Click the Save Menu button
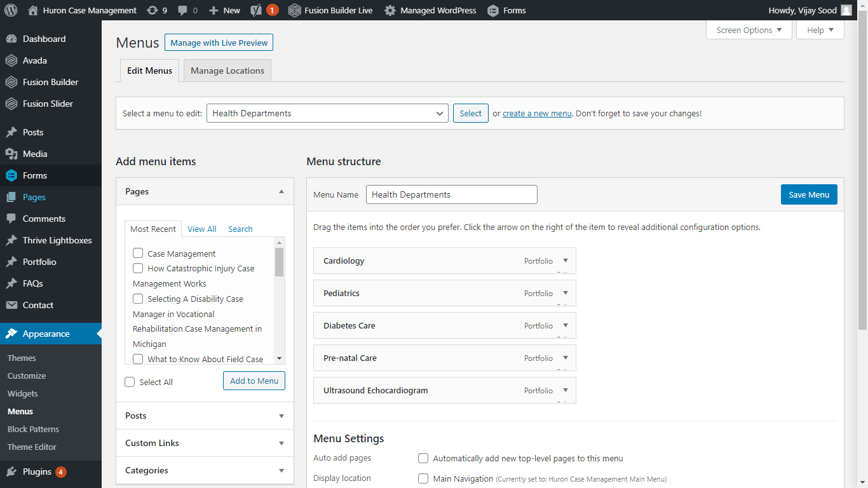Image resolution: width=868 pixels, height=488 pixels. point(808,194)
